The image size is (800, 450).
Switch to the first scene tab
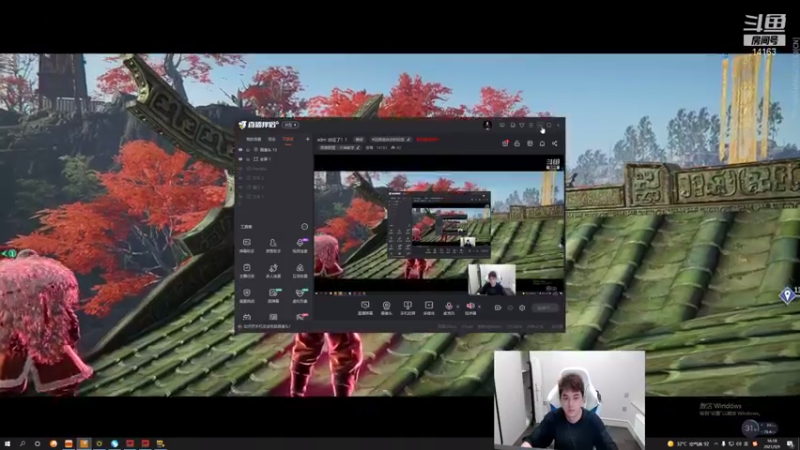254,139
